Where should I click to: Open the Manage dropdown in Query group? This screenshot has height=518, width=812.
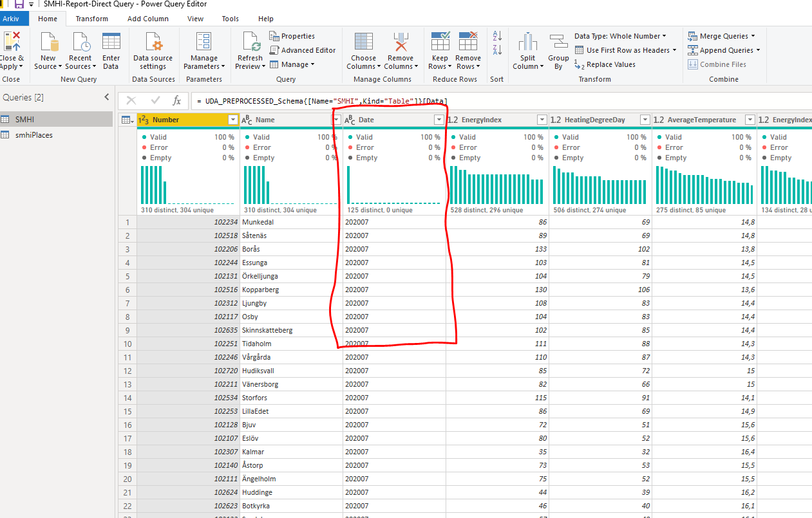coord(292,64)
